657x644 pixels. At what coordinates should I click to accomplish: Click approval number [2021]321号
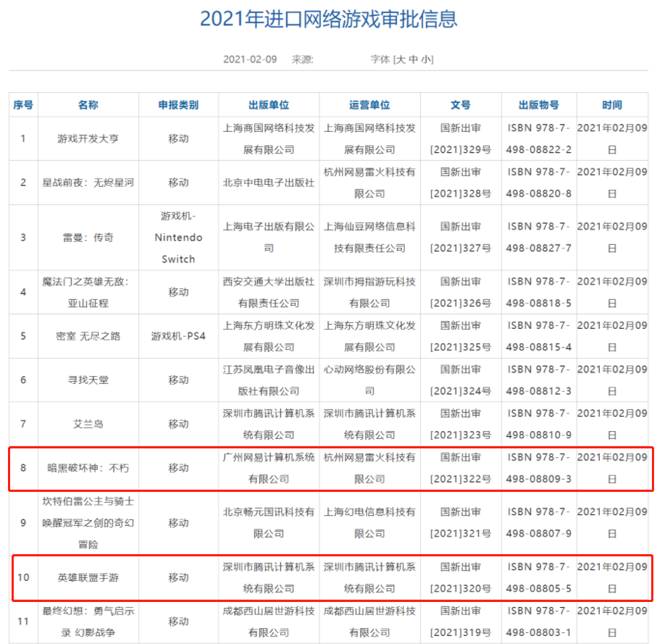coord(461,534)
